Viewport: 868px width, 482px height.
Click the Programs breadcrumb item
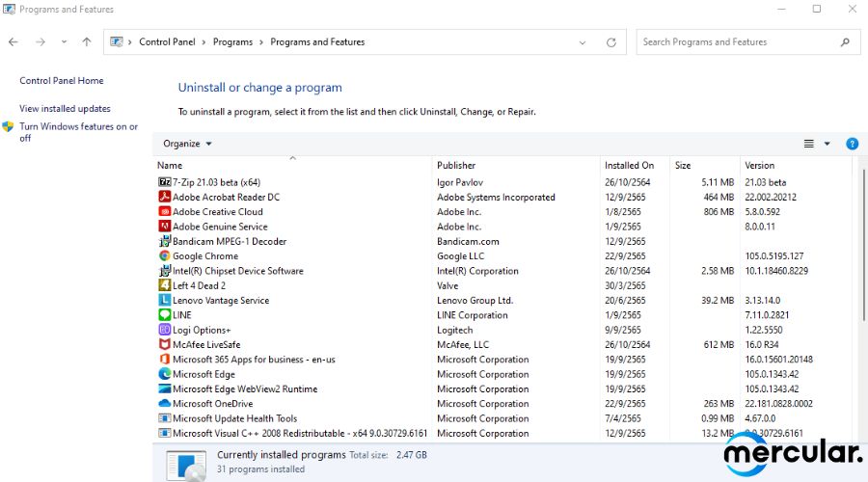point(232,42)
